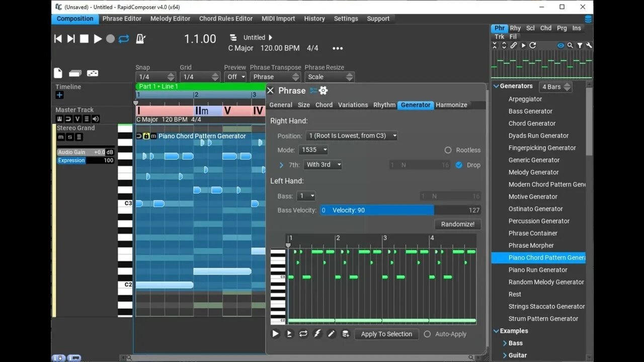Viewport: 644px width, 362px height.
Task: Click the collapse-all arrows icon in browser
Action: 495,45
